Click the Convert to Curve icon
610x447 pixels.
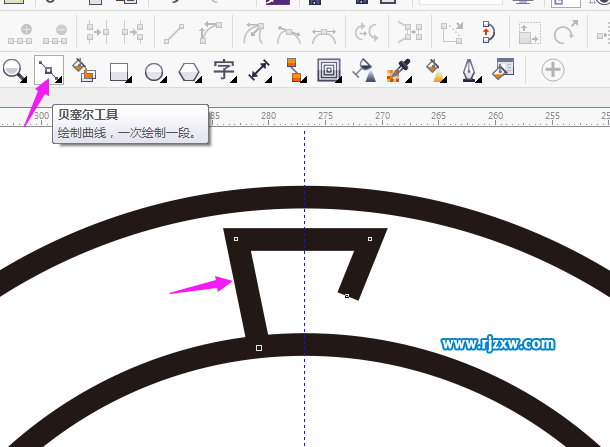(210, 33)
